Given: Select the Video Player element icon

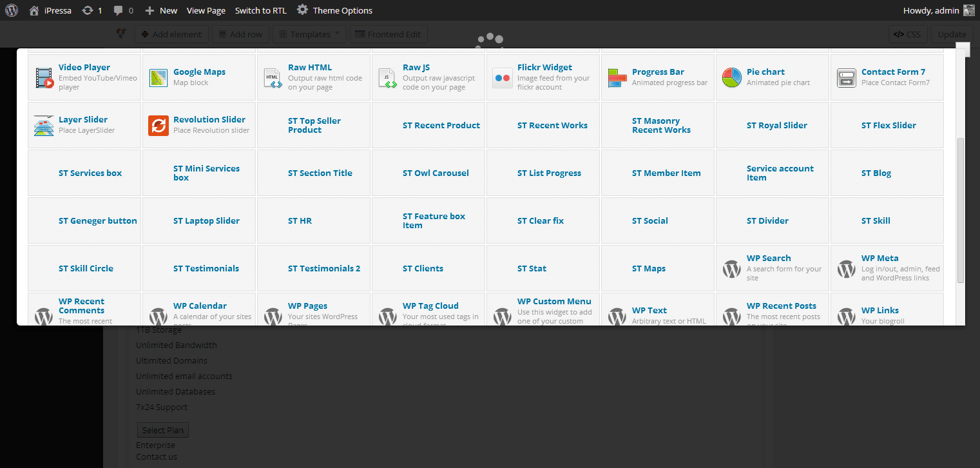Looking at the screenshot, I should (x=44, y=78).
